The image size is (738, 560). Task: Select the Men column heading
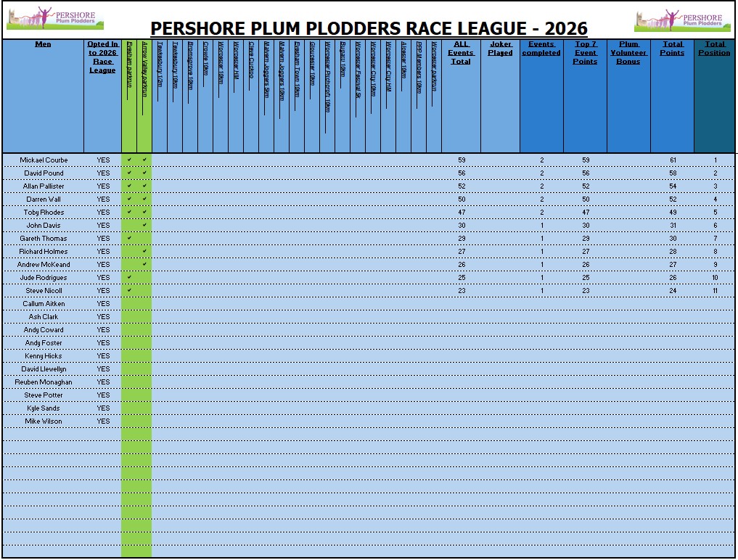[43, 44]
